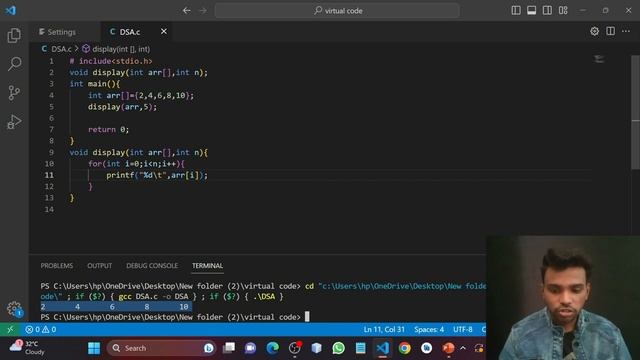Go back using the title bar arrow
640x360 pixels.
click(187, 11)
